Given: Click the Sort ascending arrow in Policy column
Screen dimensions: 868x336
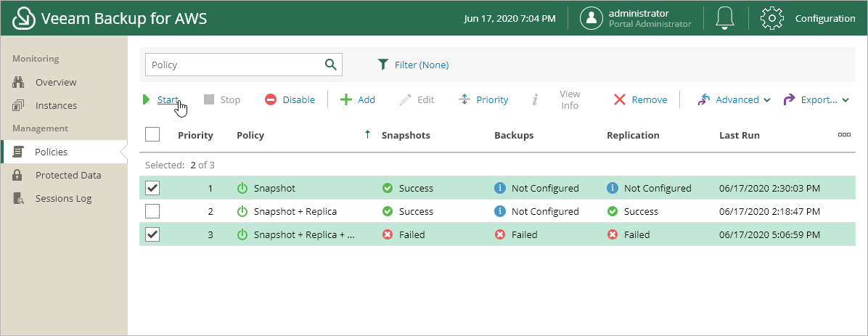Looking at the screenshot, I should tap(367, 134).
